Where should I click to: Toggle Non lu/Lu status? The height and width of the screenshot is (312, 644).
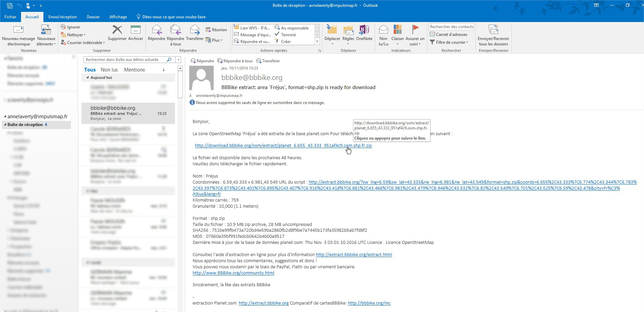[383, 35]
